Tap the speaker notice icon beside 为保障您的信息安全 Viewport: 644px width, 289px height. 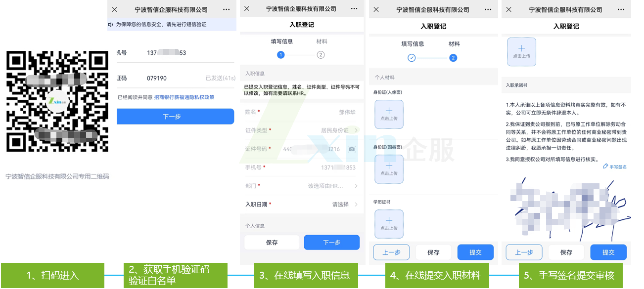(110, 24)
